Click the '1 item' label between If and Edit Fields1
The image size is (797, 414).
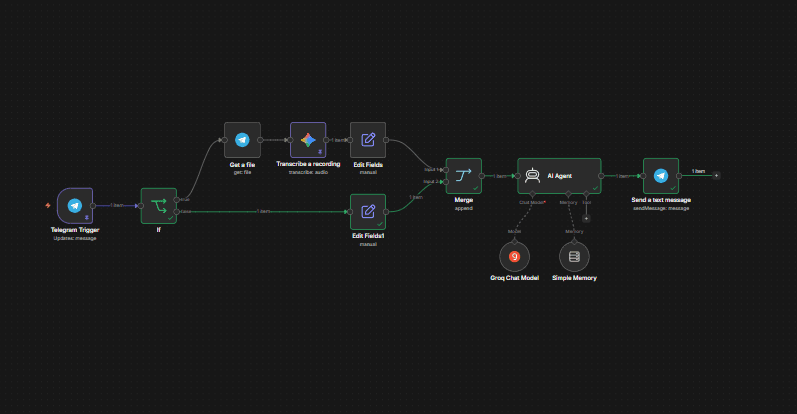coord(263,211)
